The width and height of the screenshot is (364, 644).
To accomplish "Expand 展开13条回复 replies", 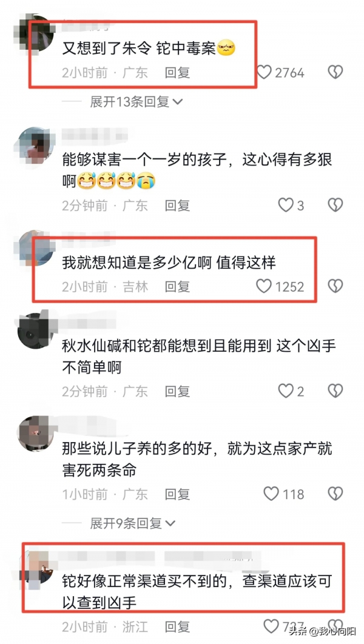I will coord(136,101).
